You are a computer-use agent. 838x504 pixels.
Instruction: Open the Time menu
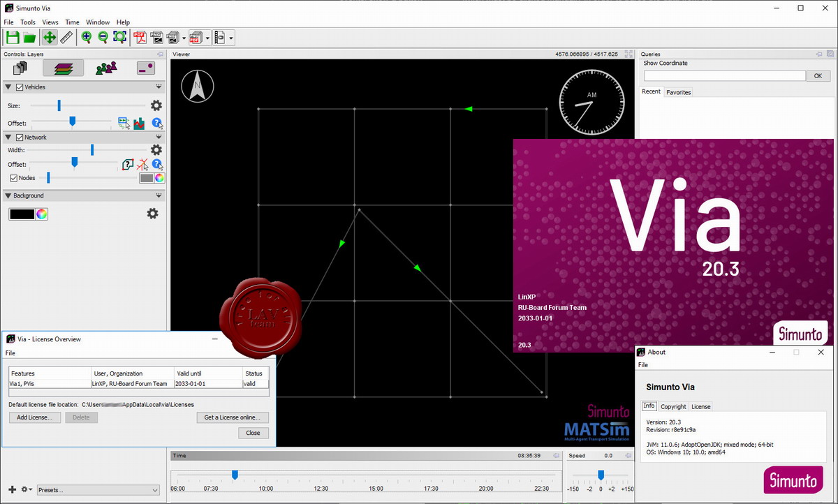coord(72,22)
